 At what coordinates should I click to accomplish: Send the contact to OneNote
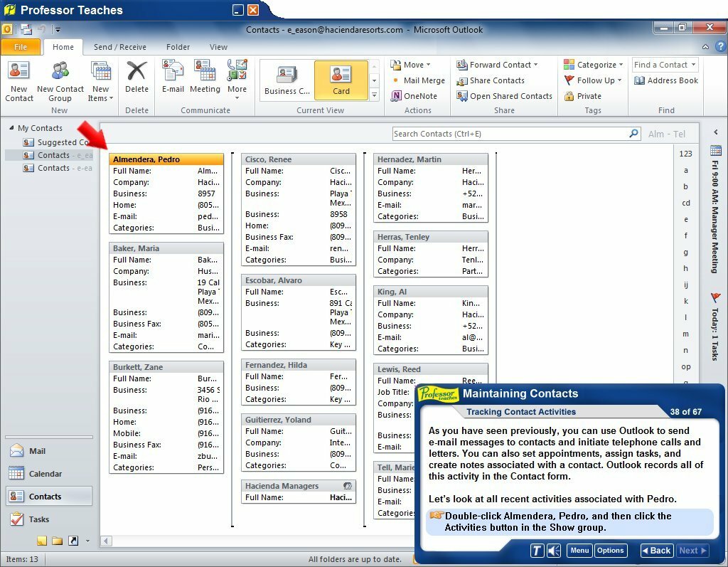414,96
